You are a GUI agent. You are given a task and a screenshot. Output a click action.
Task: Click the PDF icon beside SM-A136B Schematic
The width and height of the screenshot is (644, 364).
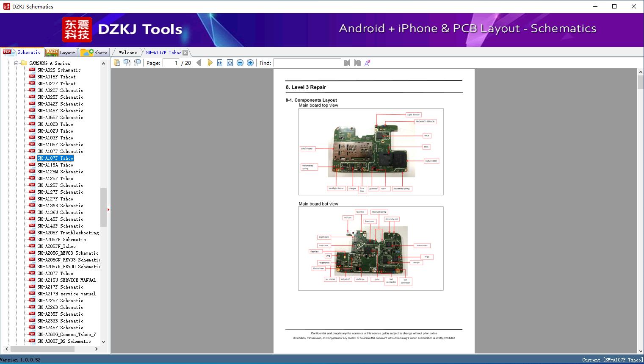(x=32, y=205)
